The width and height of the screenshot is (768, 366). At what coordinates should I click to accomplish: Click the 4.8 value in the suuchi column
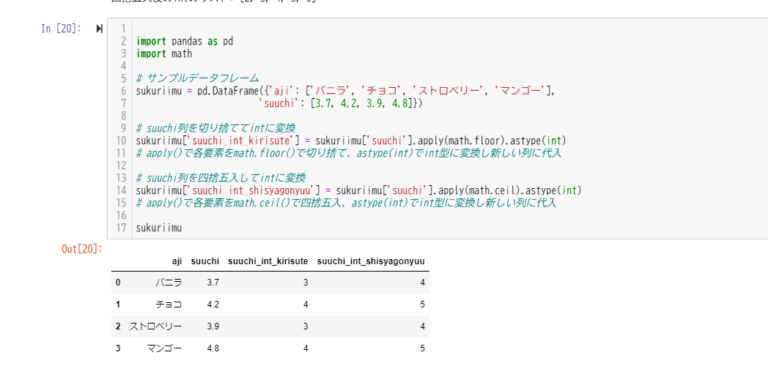coord(213,349)
